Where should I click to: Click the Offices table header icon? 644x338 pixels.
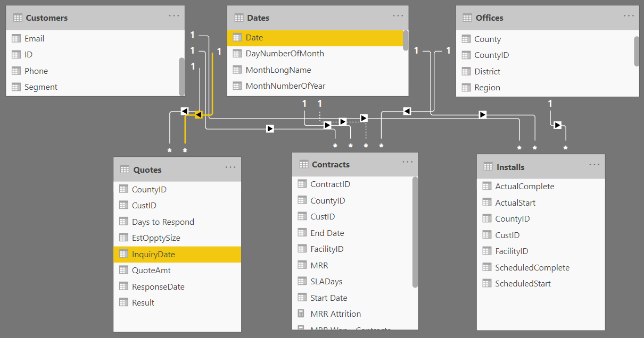(467, 18)
